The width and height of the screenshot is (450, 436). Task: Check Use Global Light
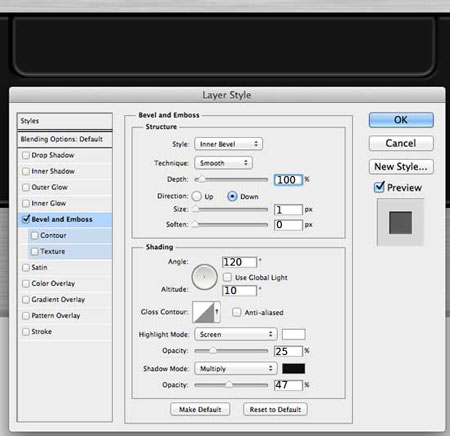pos(227,277)
